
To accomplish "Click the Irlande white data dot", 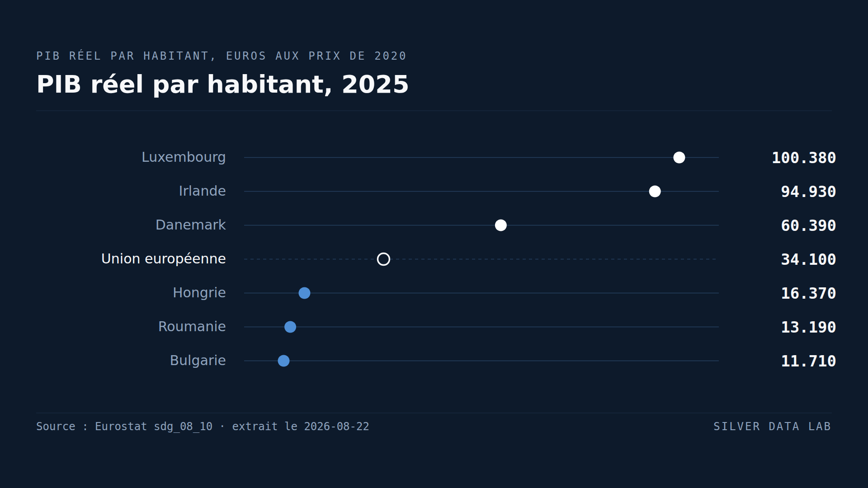I will (655, 191).
